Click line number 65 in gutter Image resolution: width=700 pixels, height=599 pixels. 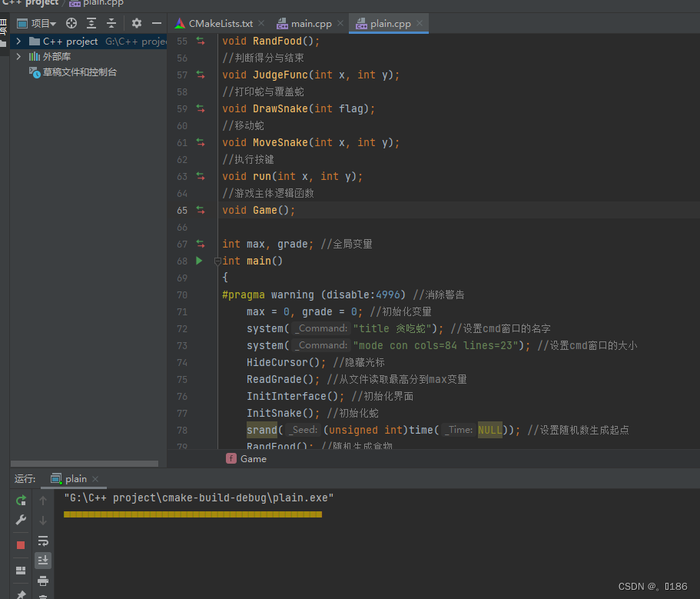[181, 211]
